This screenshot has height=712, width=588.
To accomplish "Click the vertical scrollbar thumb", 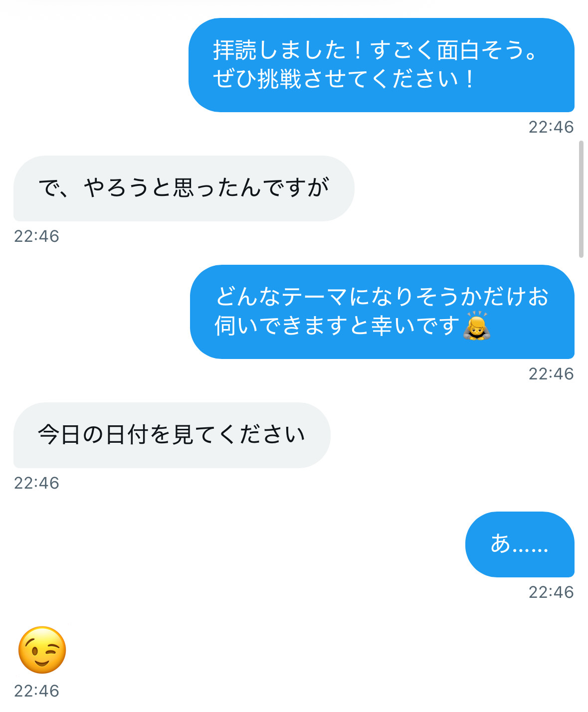I will [x=581, y=199].
